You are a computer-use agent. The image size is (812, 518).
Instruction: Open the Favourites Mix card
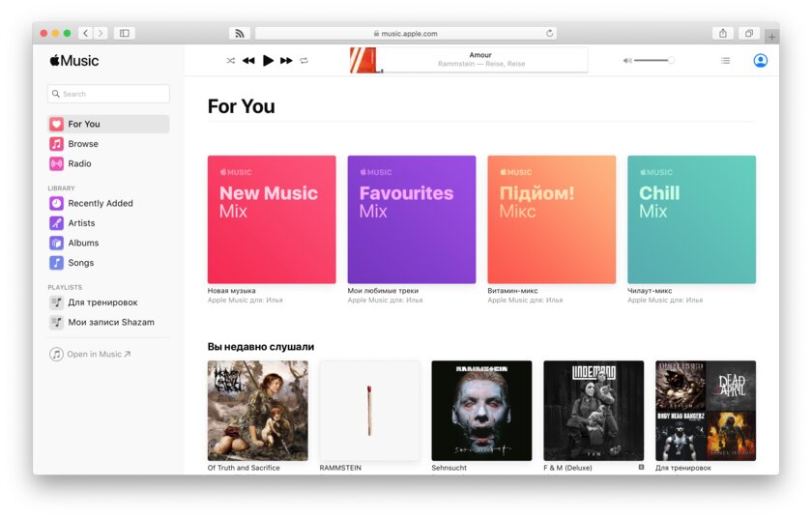[412, 219]
